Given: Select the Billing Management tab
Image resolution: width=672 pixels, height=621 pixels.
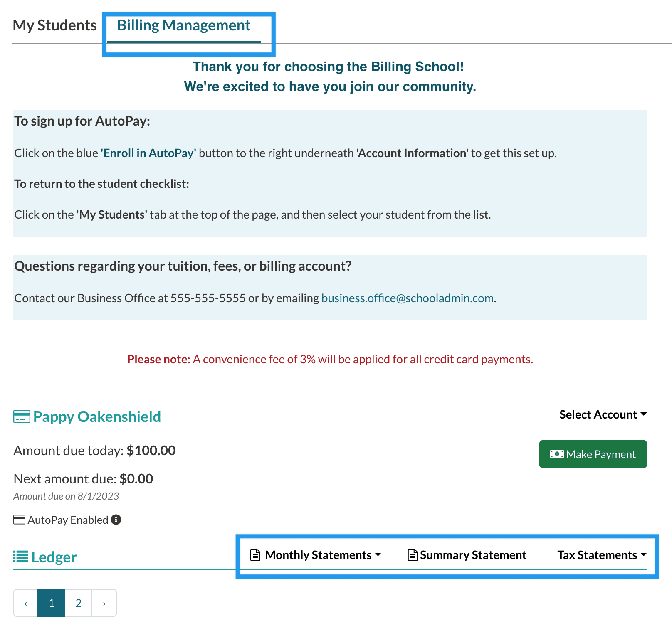Looking at the screenshot, I should (x=184, y=25).
